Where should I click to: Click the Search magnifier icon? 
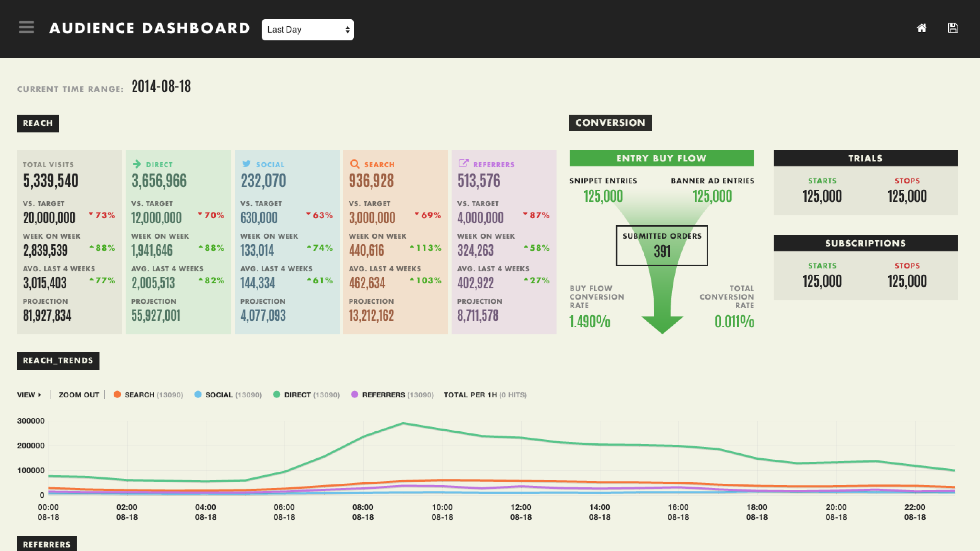coord(354,164)
